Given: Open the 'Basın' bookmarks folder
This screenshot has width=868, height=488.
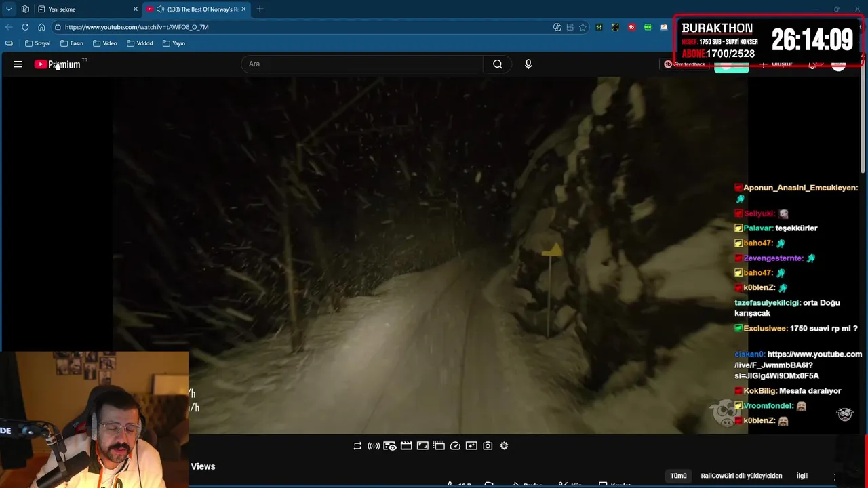Looking at the screenshot, I should tap(72, 43).
